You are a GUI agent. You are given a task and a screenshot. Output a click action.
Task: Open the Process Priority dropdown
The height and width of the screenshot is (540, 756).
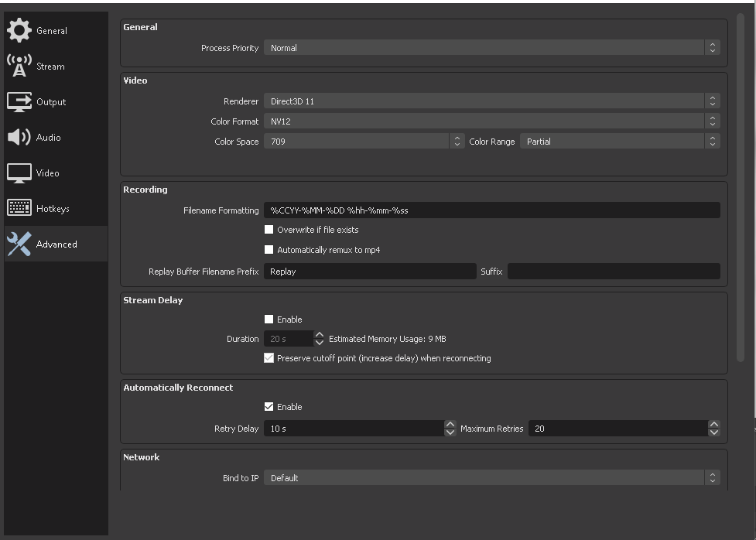pos(491,48)
